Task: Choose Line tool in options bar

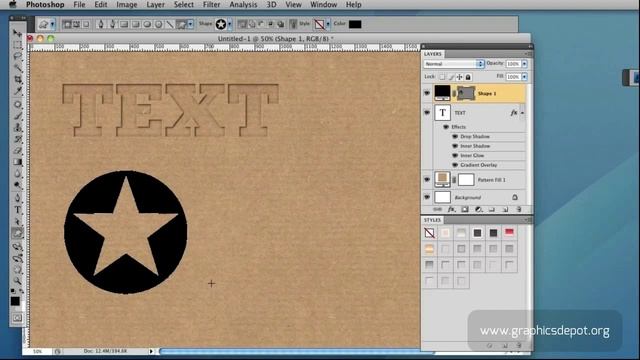Action: 170,24
